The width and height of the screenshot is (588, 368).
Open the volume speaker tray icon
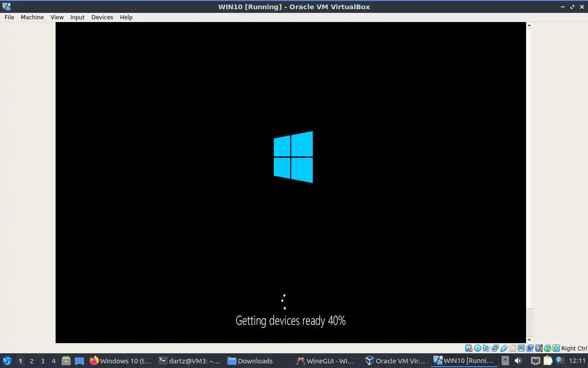pyautogui.click(x=518, y=361)
